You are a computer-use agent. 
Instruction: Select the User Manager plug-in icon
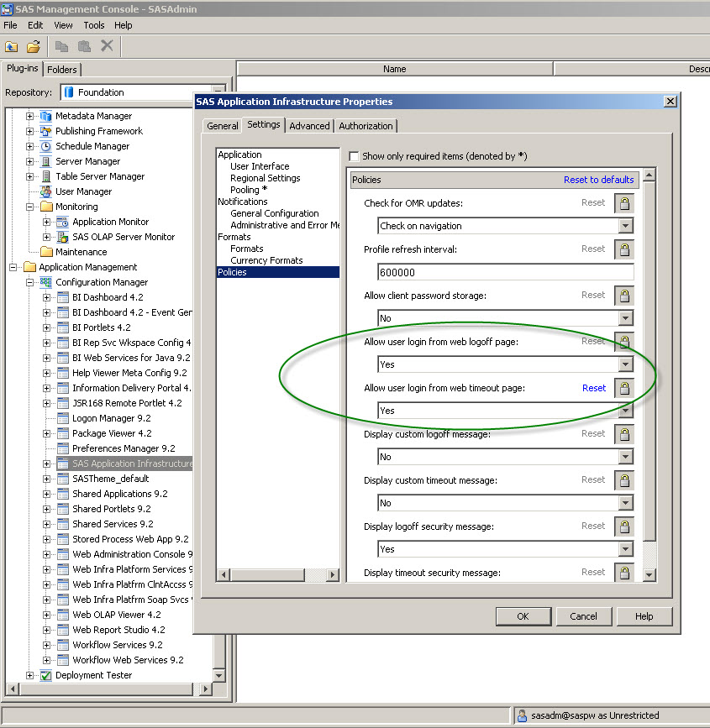pos(46,191)
